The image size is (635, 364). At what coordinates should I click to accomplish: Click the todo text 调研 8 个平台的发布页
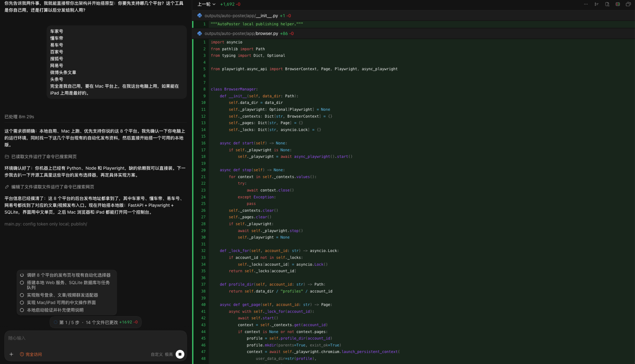pos(69,275)
